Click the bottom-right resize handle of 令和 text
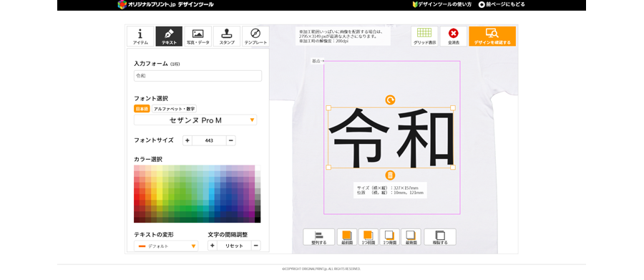Screen dimensions: 644x280 [x=453, y=168]
